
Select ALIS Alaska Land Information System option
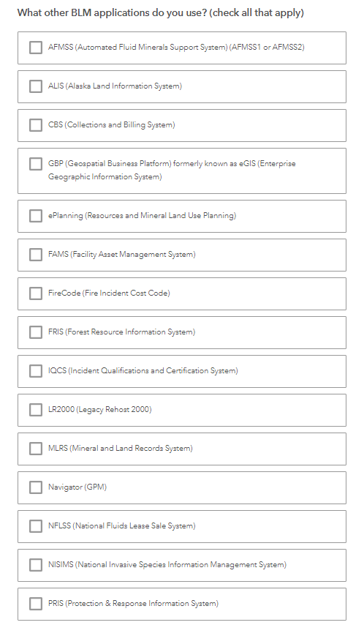(x=35, y=86)
